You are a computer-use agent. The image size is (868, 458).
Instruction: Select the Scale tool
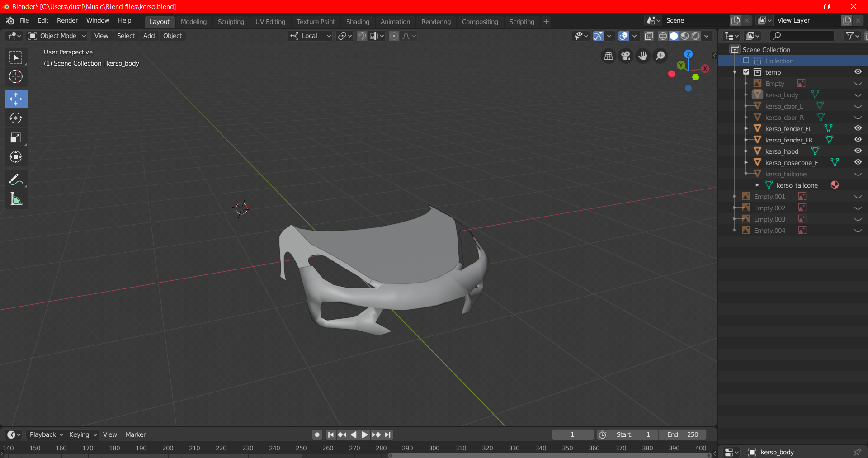16,137
